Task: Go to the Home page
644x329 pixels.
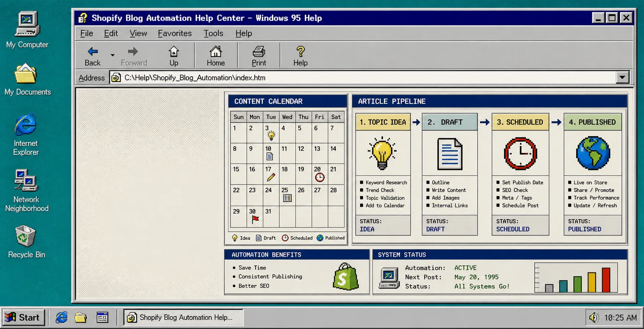Action: pos(216,56)
